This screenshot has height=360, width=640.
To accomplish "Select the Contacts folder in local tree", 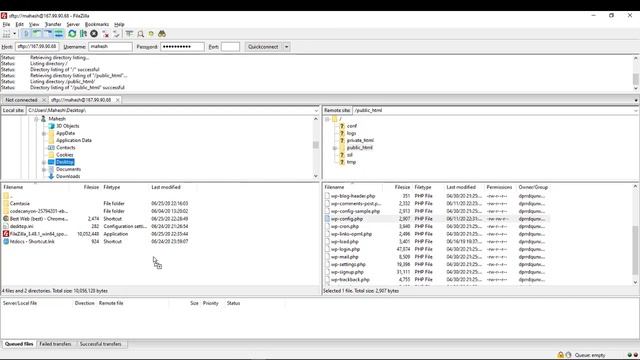I will click(66, 148).
